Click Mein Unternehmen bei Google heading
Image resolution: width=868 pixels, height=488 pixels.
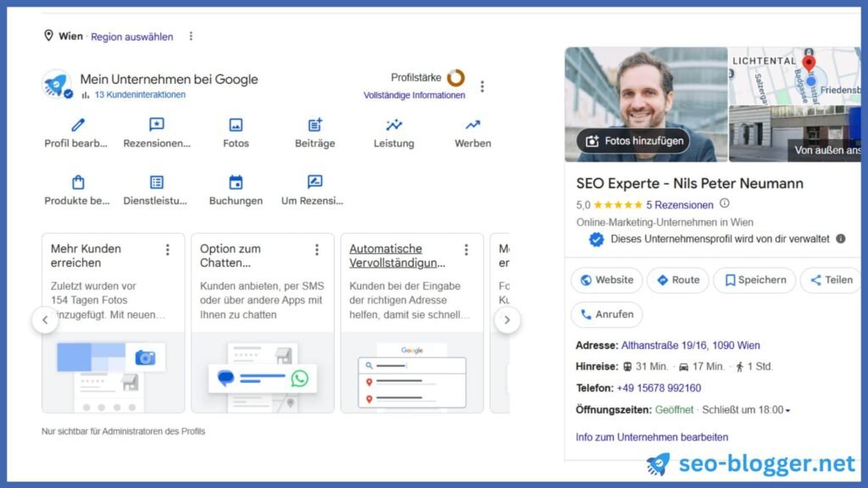tap(169, 79)
